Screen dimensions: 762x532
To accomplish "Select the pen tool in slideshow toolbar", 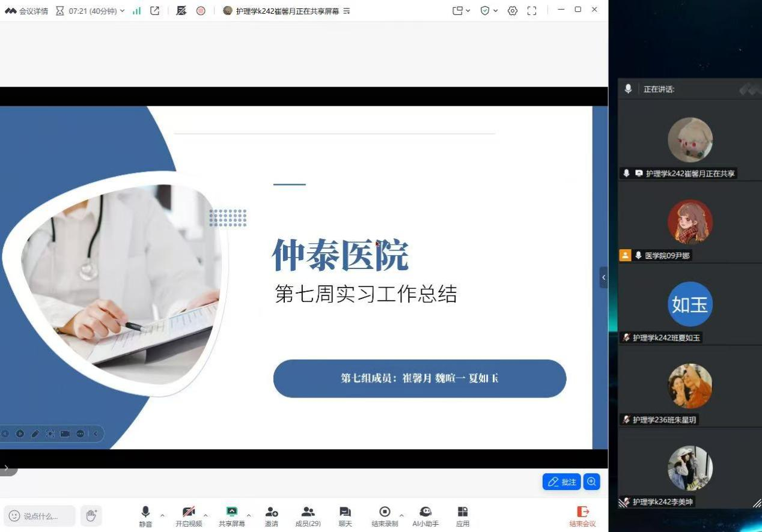I will pos(35,434).
